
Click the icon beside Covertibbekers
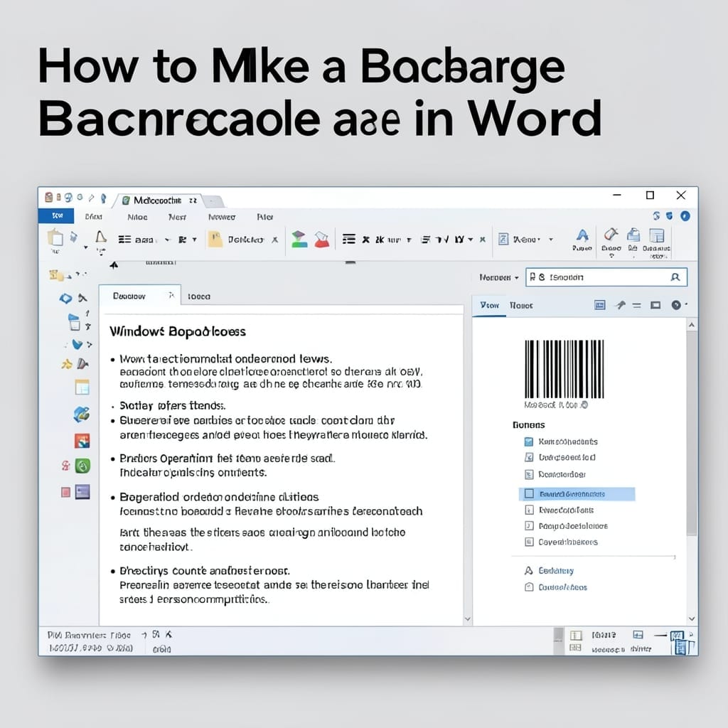pyautogui.click(x=529, y=542)
